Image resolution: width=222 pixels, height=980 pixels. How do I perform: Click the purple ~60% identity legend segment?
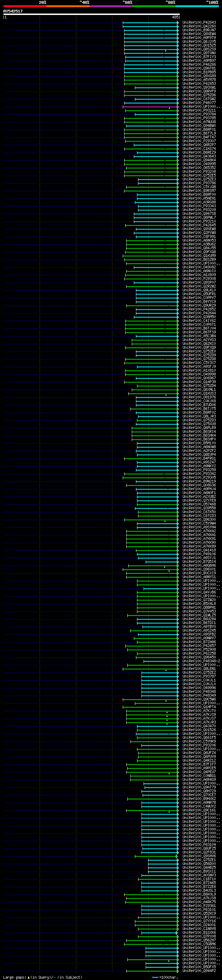coord(111,6)
